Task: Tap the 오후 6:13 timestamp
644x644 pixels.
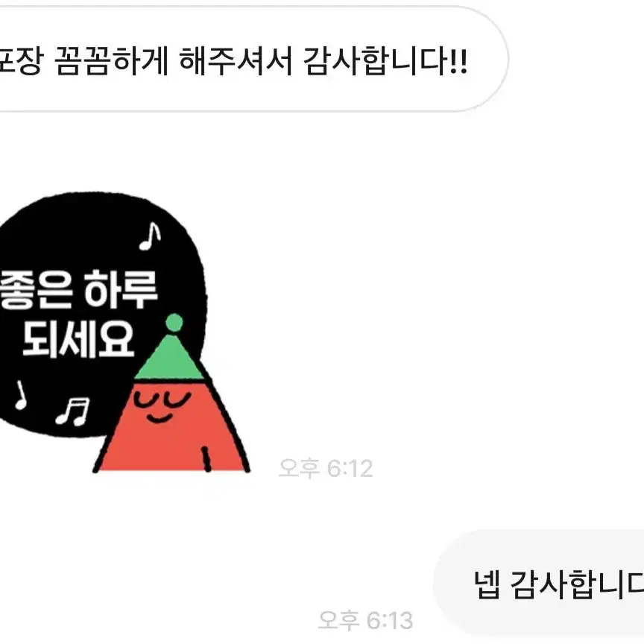Action: (x=365, y=620)
